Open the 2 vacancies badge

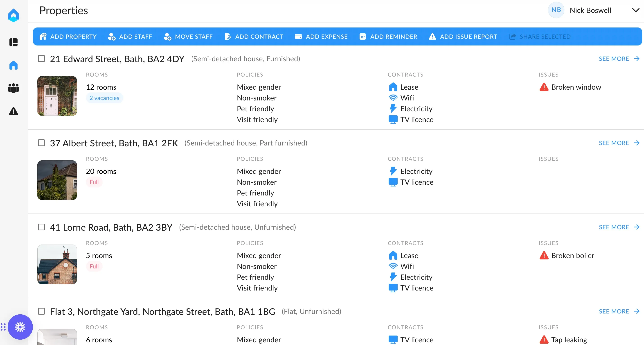[104, 98]
